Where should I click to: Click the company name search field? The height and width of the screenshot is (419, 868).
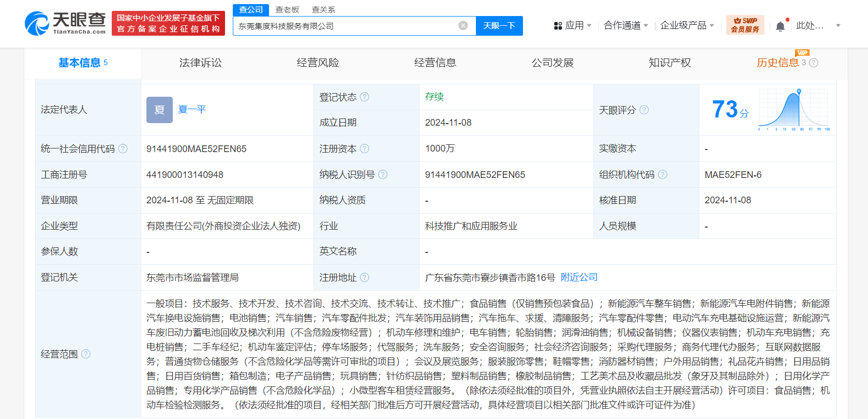[344, 26]
